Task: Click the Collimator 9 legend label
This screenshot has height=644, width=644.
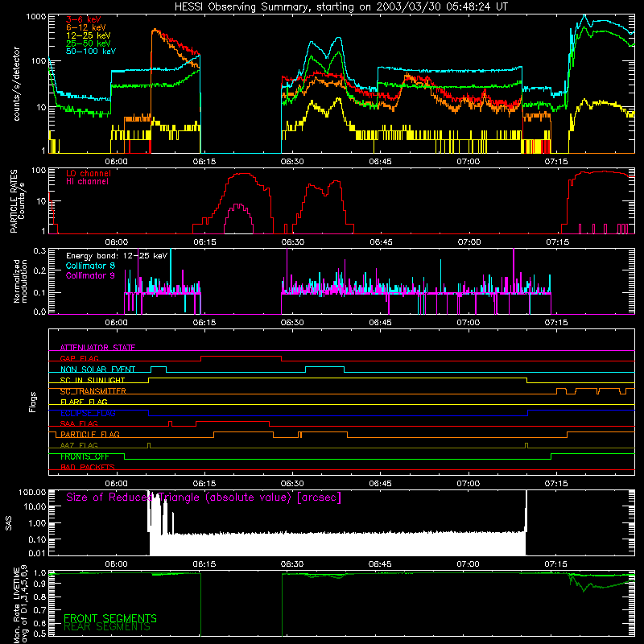Action: tap(90, 275)
